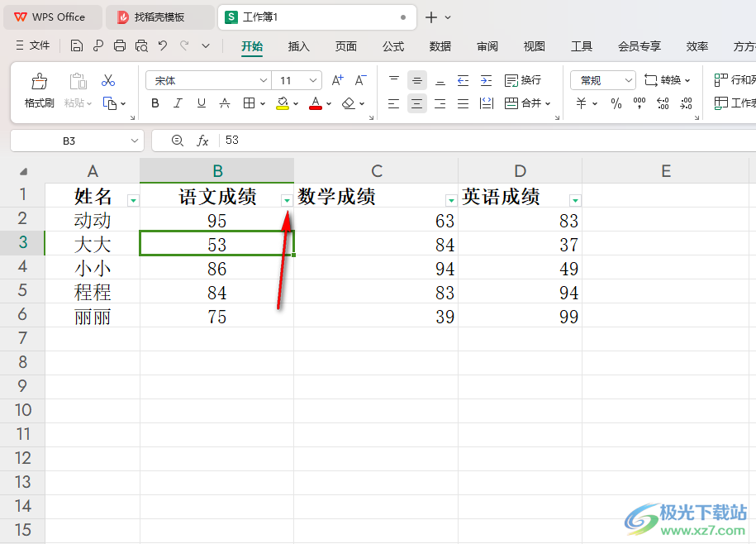Increase decimal places icon
Image resolution: width=756 pixels, height=544 pixels.
(x=663, y=103)
